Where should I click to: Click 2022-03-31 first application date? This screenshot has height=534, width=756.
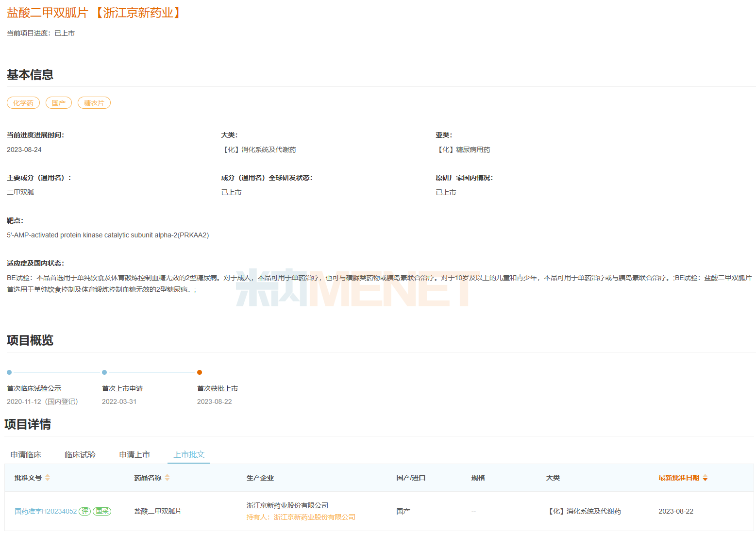pyautogui.click(x=119, y=401)
